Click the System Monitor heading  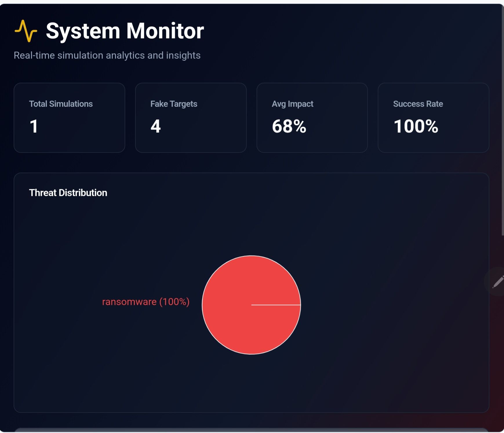click(x=125, y=31)
